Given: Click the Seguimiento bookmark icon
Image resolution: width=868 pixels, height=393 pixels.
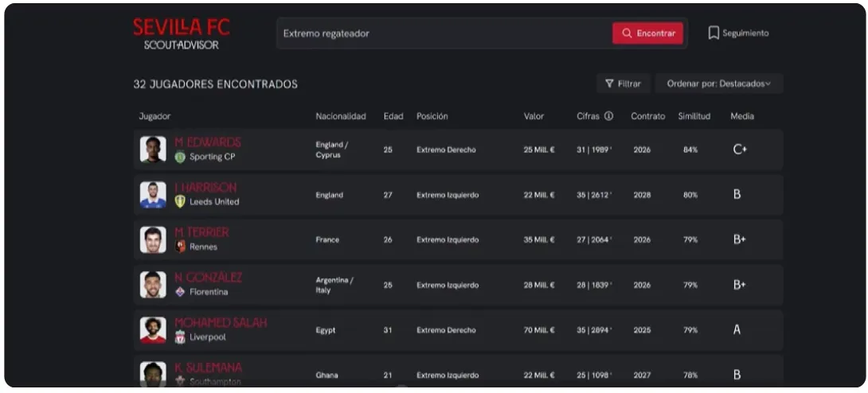Looking at the screenshot, I should point(714,33).
